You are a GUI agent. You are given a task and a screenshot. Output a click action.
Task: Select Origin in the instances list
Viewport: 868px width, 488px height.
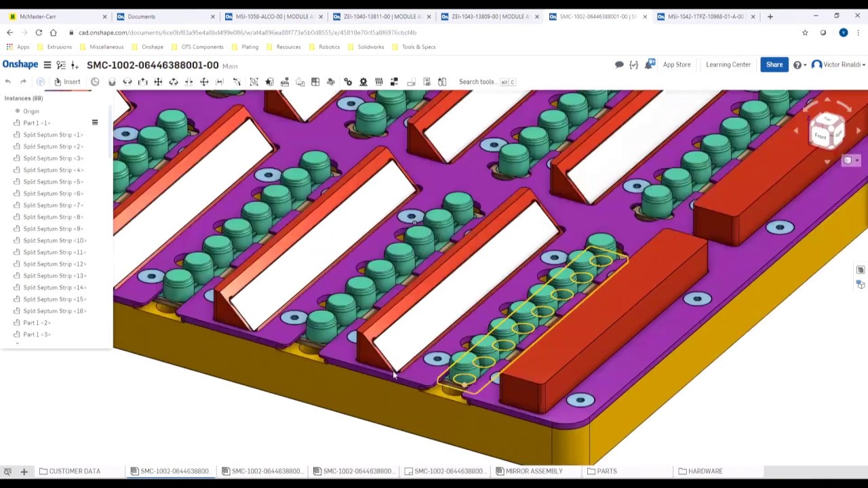[31, 111]
